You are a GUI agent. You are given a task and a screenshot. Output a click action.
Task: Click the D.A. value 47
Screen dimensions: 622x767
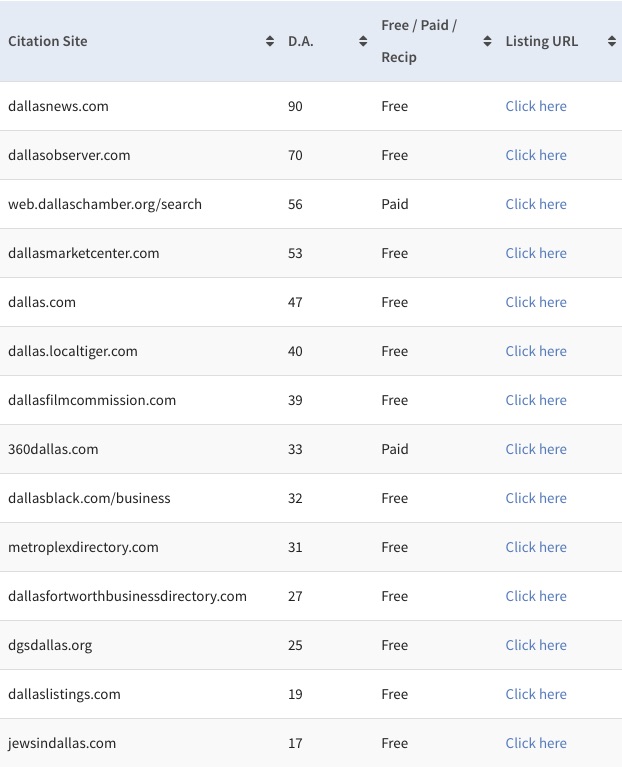point(295,302)
